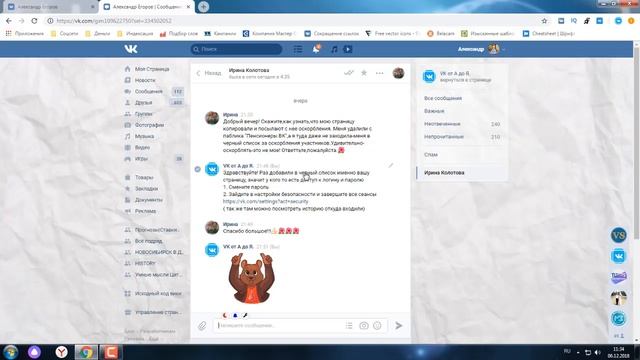The image size is (640, 360).
Task: Open the VK logo home link
Action: (x=131, y=49)
